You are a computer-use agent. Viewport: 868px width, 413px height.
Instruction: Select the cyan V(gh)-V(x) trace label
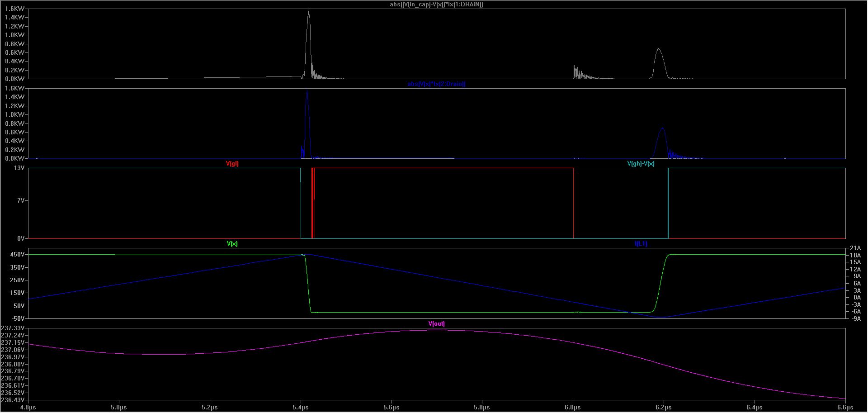pyautogui.click(x=641, y=164)
